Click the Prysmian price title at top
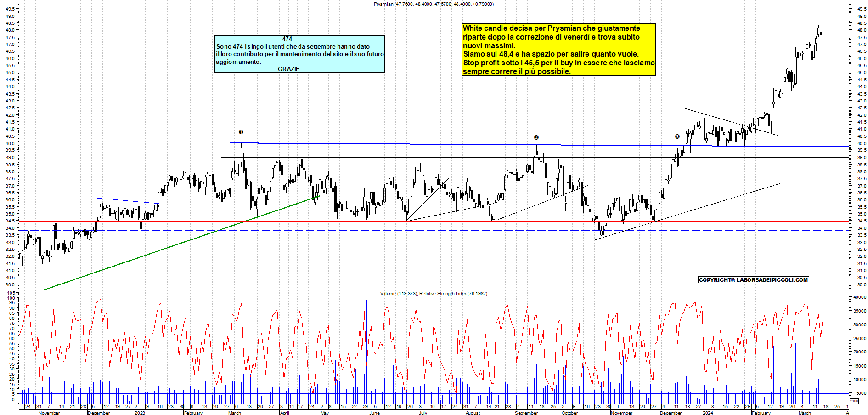The image size is (868, 415). click(434, 4)
